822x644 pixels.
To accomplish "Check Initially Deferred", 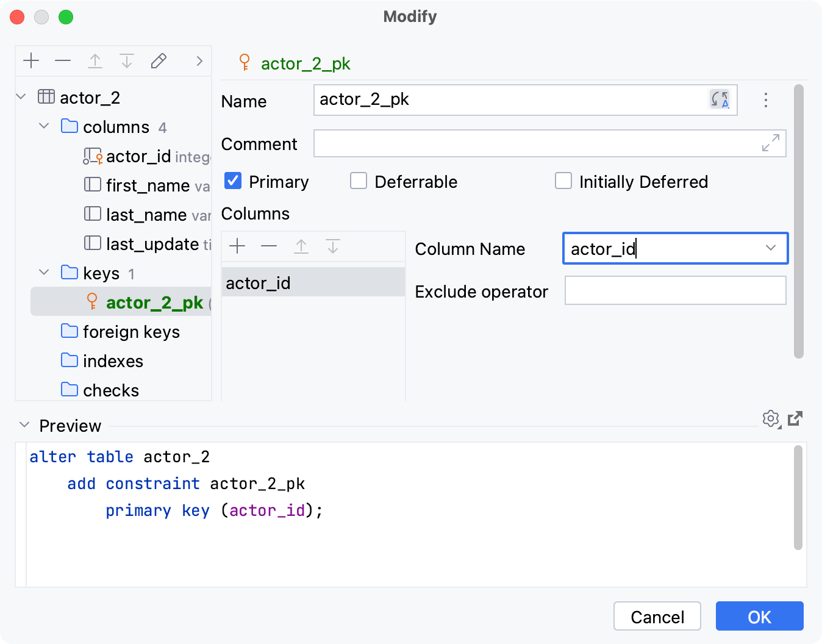I will [563, 181].
